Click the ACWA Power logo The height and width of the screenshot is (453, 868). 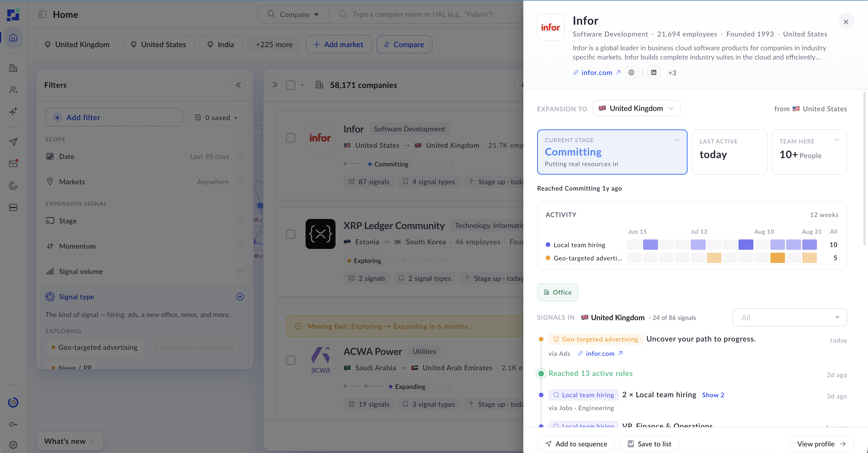321,360
